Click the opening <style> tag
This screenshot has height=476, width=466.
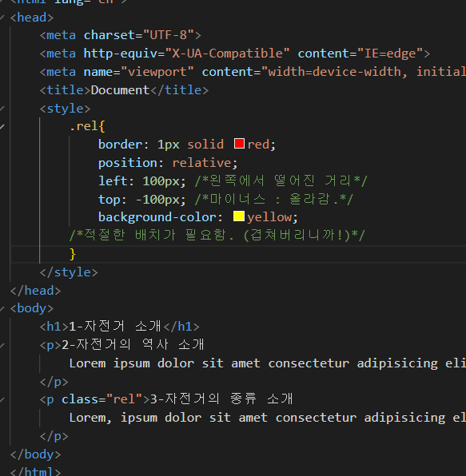click(65, 109)
